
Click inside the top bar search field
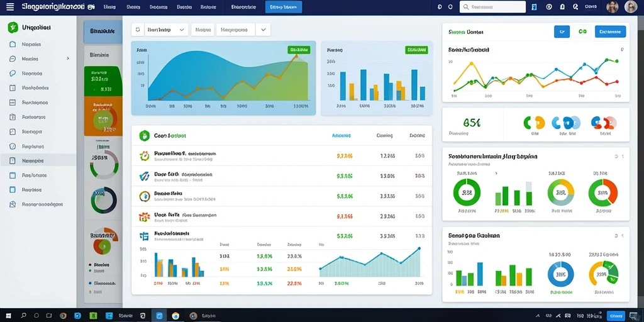[x=492, y=6]
